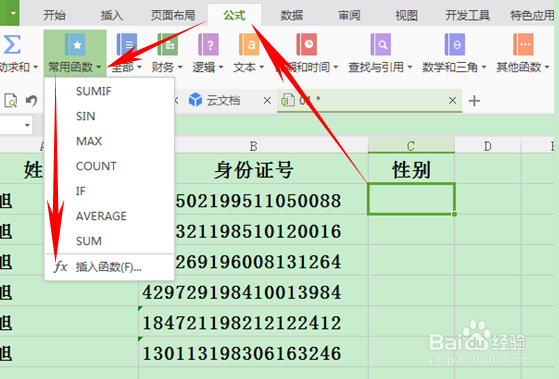The image size is (559, 379).
Task: Click the Date and Time clock icon
Action: [x=307, y=45]
